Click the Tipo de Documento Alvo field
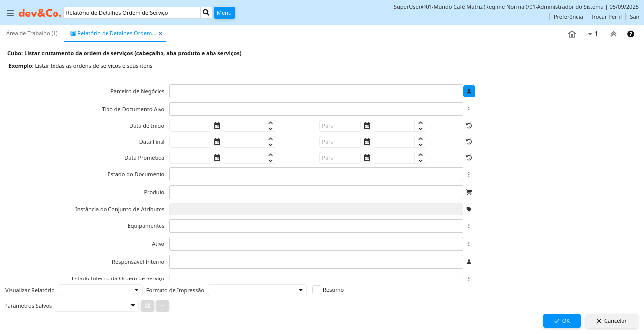644x334 pixels. pos(316,109)
